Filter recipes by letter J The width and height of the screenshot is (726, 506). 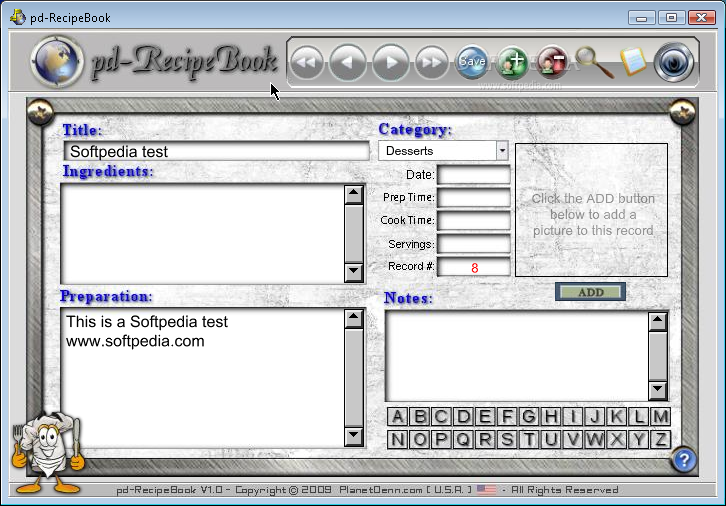(595, 417)
